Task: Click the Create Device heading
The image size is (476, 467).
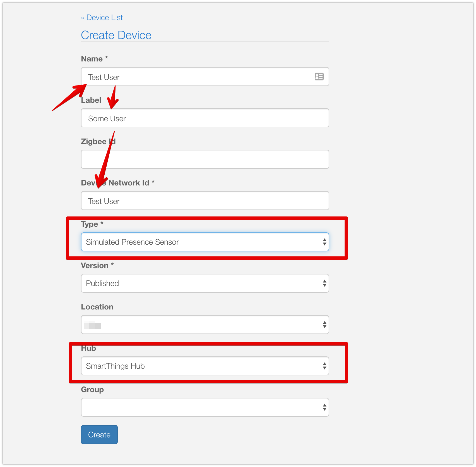Action: pyautogui.click(x=116, y=35)
